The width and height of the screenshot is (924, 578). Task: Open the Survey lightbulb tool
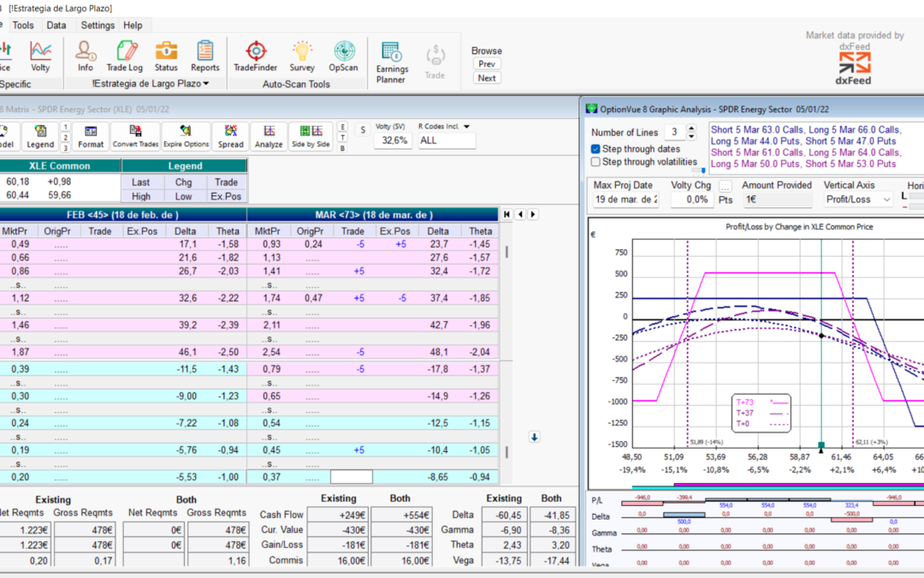(302, 56)
